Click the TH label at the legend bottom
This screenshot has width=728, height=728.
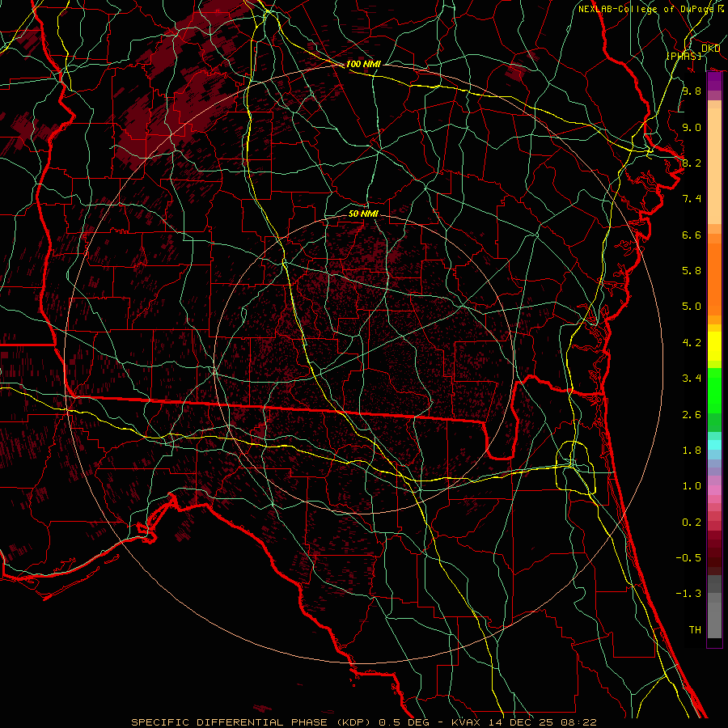tap(694, 629)
